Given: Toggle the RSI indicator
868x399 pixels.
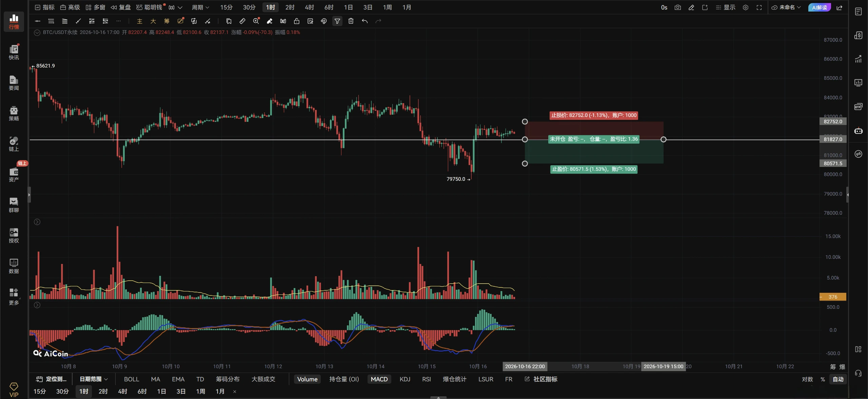Looking at the screenshot, I should pyautogui.click(x=427, y=379).
